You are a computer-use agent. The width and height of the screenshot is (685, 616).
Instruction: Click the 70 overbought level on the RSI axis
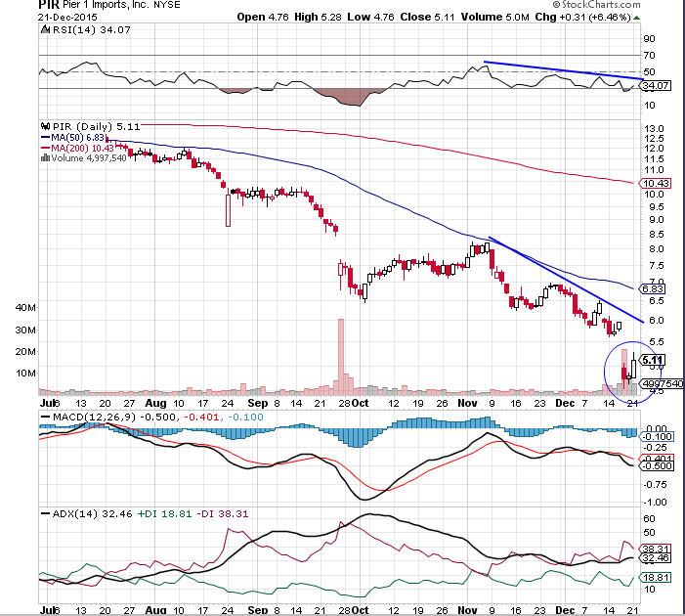pyautogui.click(x=649, y=56)
